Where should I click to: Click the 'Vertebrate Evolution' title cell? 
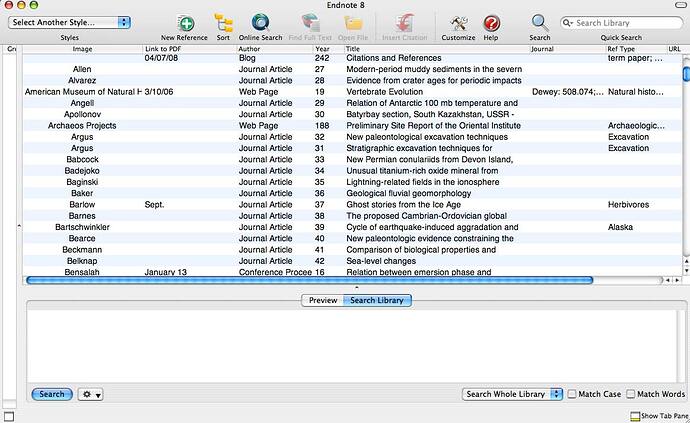coord(385,92)
